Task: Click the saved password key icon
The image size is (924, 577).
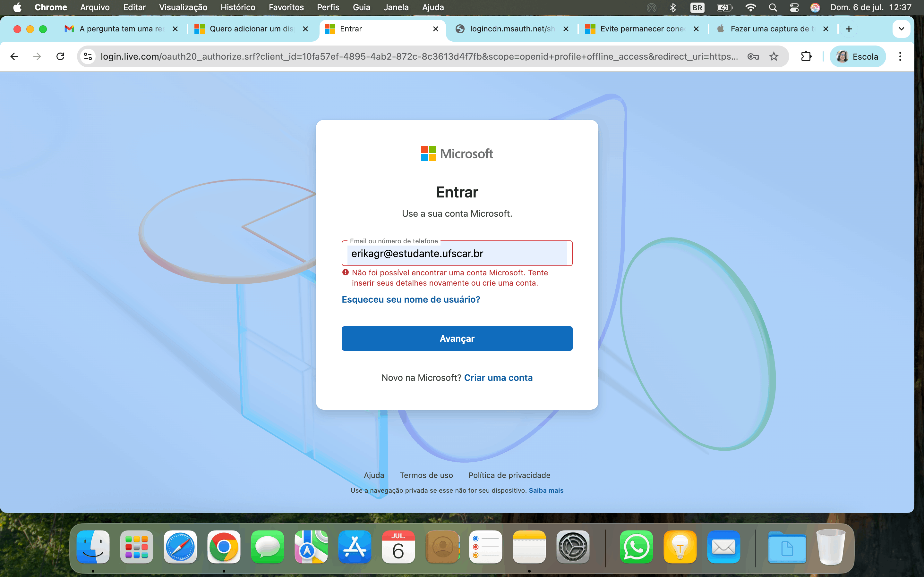Action: [753, 56]
